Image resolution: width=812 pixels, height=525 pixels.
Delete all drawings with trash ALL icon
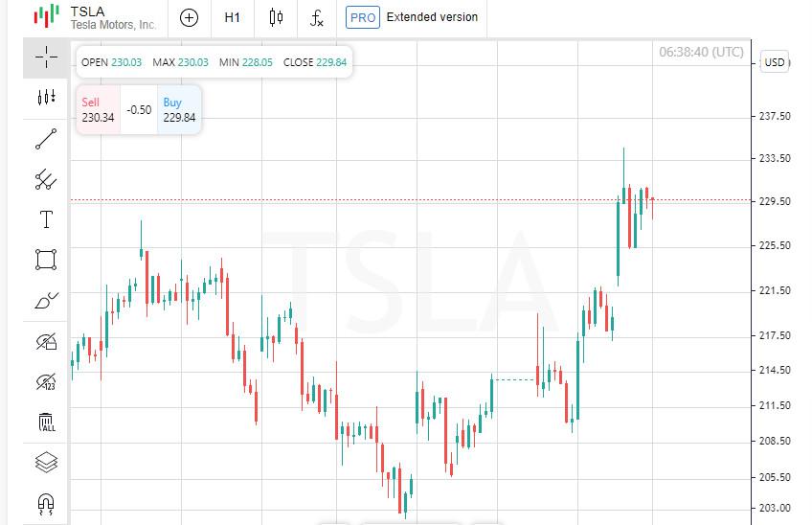click(46, 422)
